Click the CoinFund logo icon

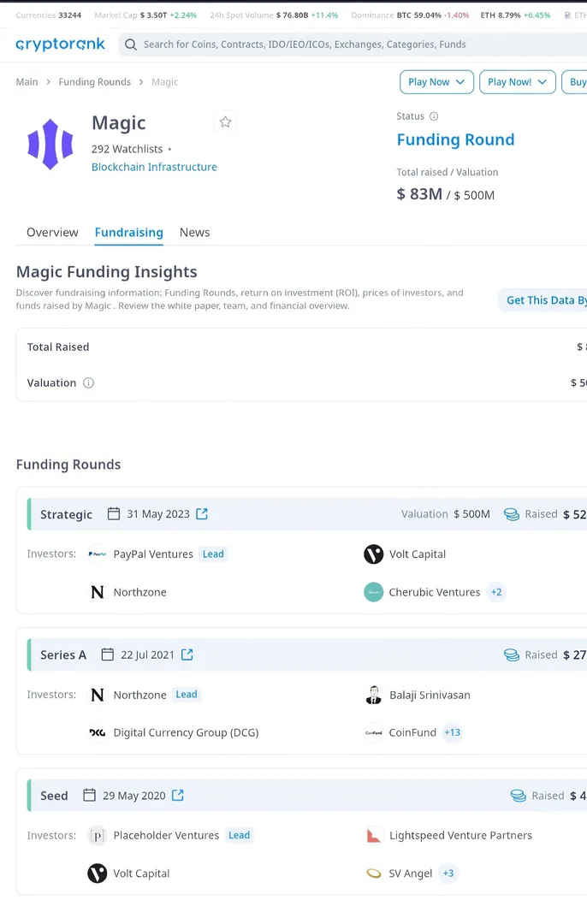(374, 733)
